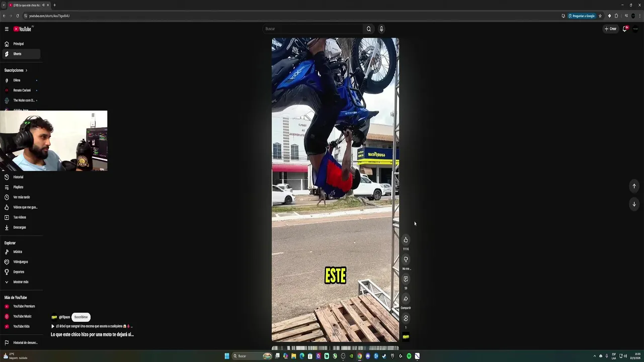
Task: Mute the tab via speaker icon
Action: pyautogui.click(x=43, y=5)
